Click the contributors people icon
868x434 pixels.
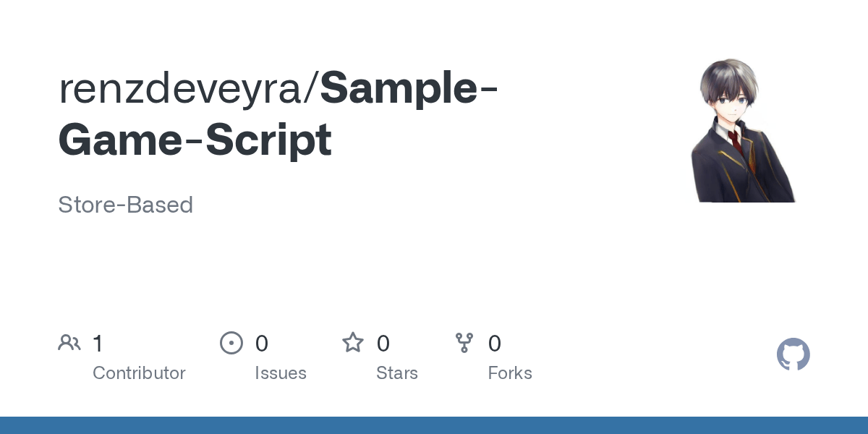coord(69,343)
